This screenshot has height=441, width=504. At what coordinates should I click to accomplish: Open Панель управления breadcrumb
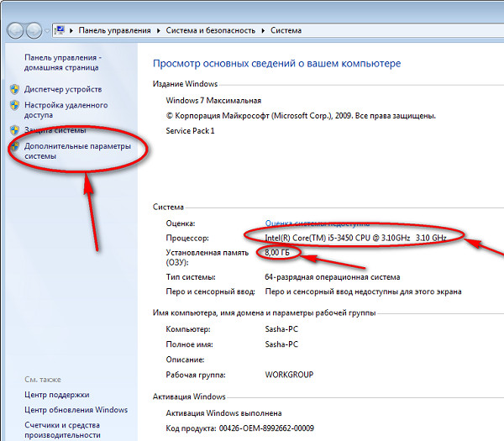click(x=114, y=30)
